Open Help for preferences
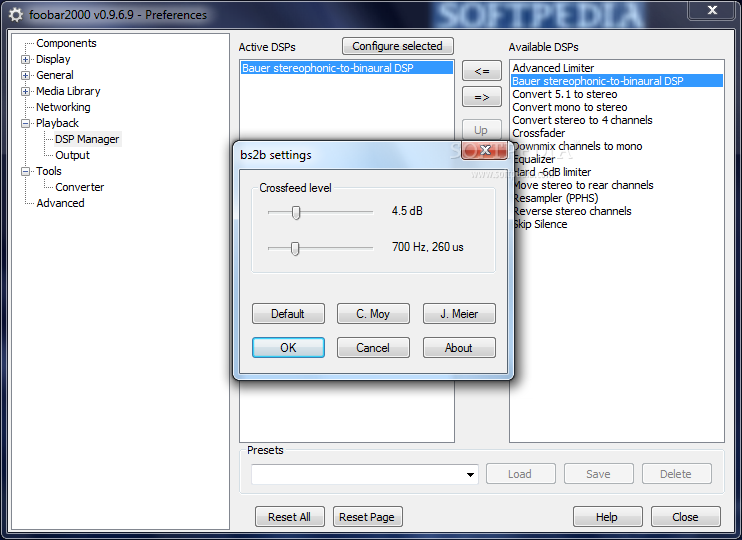 608,517
